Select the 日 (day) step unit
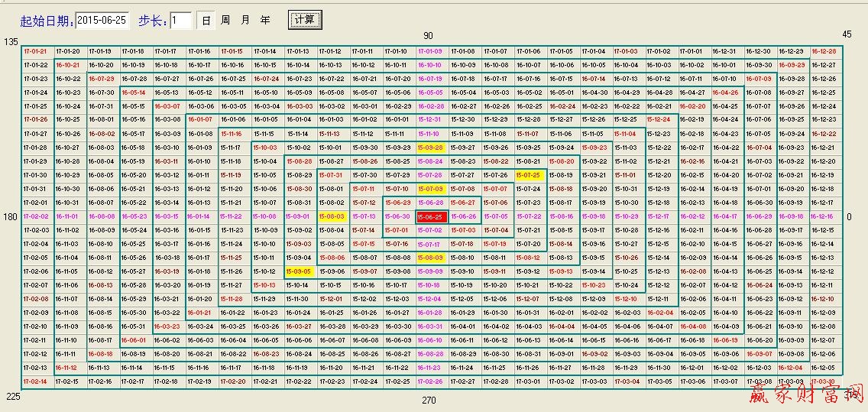Screen dimensions: 868x412 tap(206, 20)
